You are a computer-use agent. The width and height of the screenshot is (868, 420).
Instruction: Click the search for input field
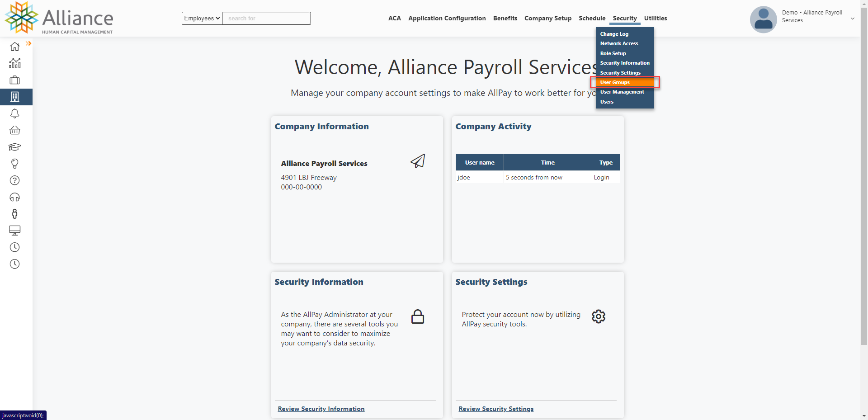[267, 18]
